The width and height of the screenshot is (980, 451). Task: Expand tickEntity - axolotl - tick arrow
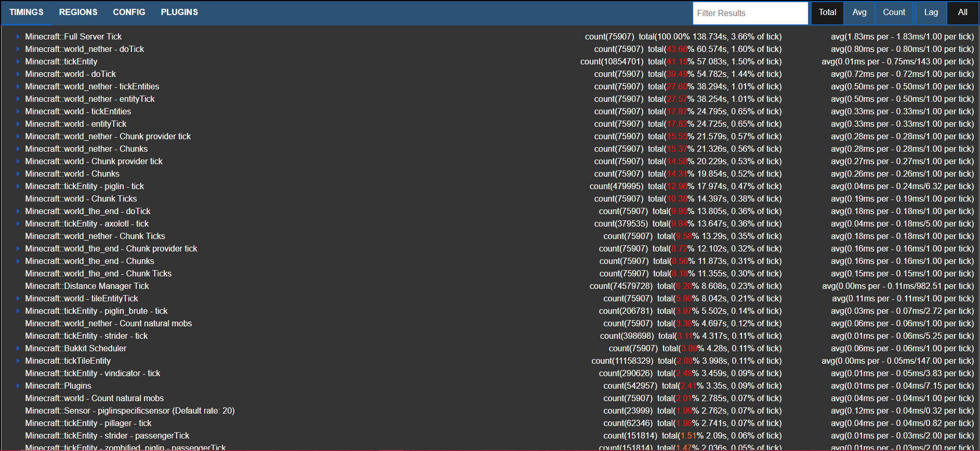point(18,224)
